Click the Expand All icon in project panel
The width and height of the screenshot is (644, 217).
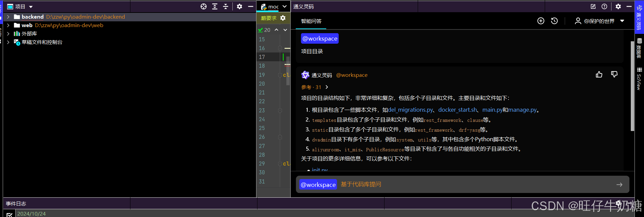pyautogui.click(x=215, y=6)
